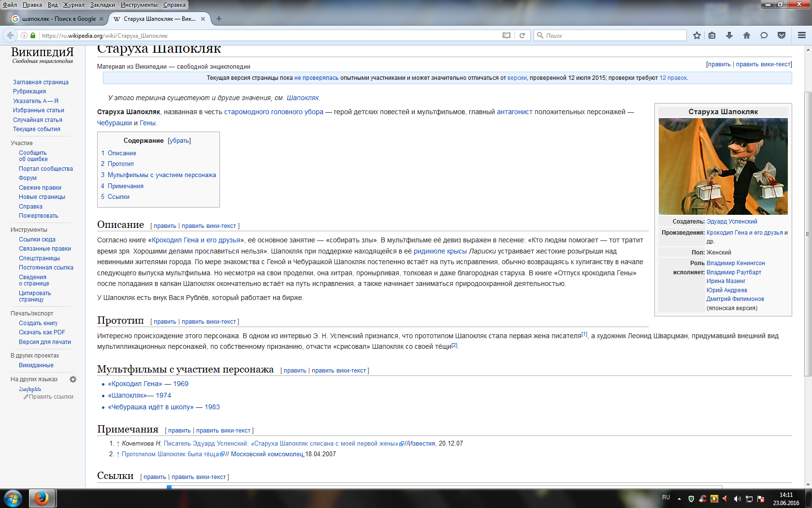Viewport: 812px width, 508px height.
Task: Open the Чебурашки link in the intro
Action: 115,123
